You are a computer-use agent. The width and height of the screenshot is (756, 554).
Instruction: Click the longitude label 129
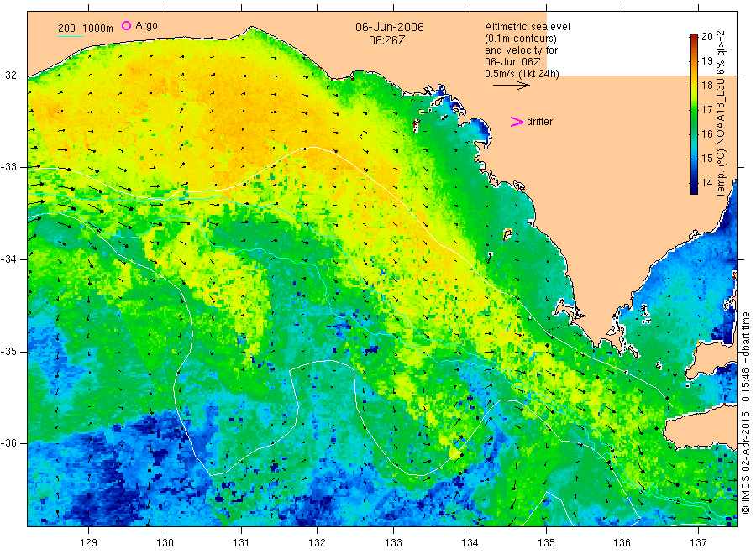click(89, 543)
